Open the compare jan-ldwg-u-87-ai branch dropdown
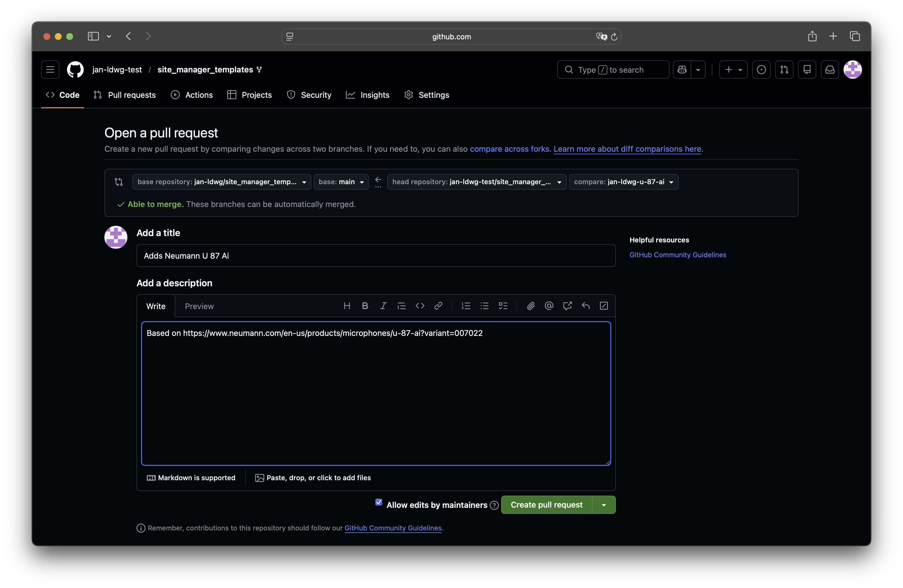Image resolution: width=903 pixels, height=588 pixels. coord(623,182)
